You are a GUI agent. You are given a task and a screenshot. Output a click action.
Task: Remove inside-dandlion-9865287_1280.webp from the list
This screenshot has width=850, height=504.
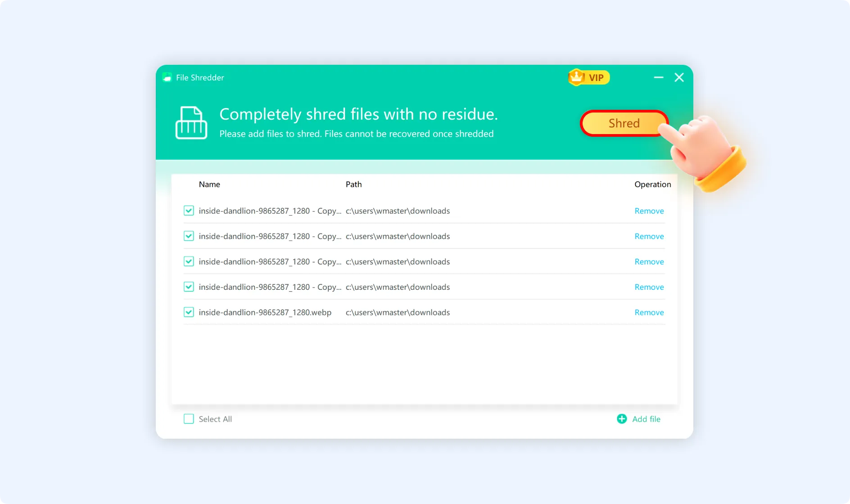coord(649,312)
